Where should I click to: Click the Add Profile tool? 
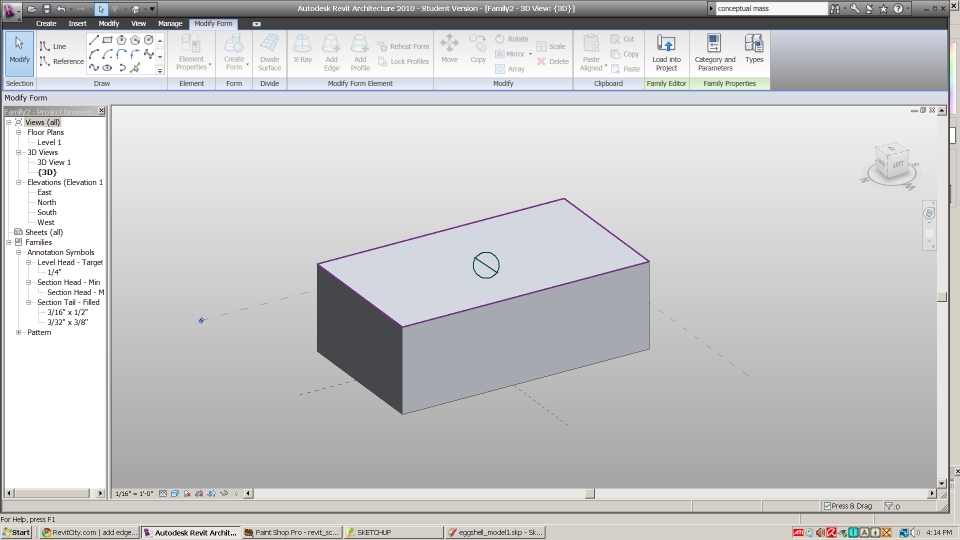coord(360,51)
